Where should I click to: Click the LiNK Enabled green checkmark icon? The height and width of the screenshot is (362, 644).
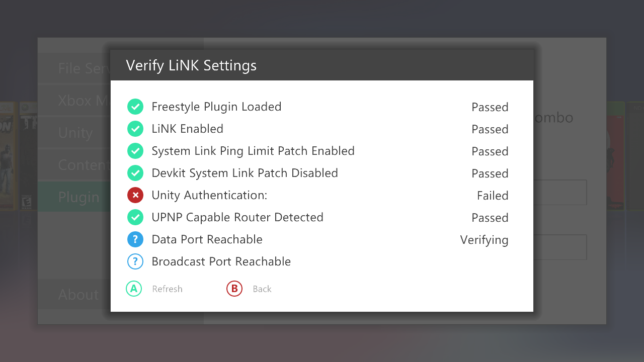pyautogui.click(x=135, y=129)
